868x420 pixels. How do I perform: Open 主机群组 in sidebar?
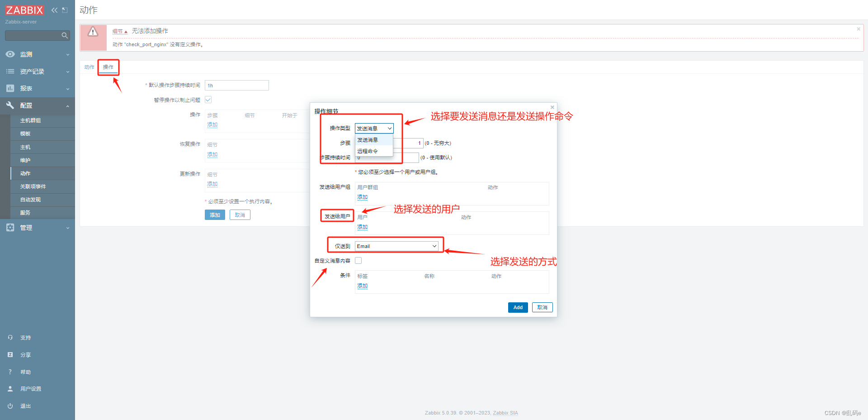point(42,120)
